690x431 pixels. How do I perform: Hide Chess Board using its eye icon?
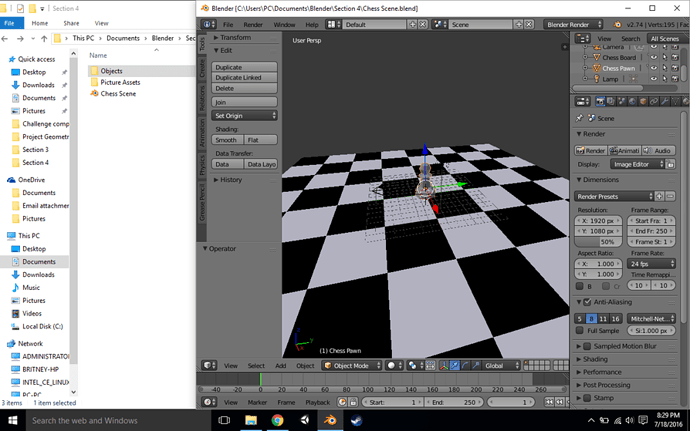coord(654,57)
